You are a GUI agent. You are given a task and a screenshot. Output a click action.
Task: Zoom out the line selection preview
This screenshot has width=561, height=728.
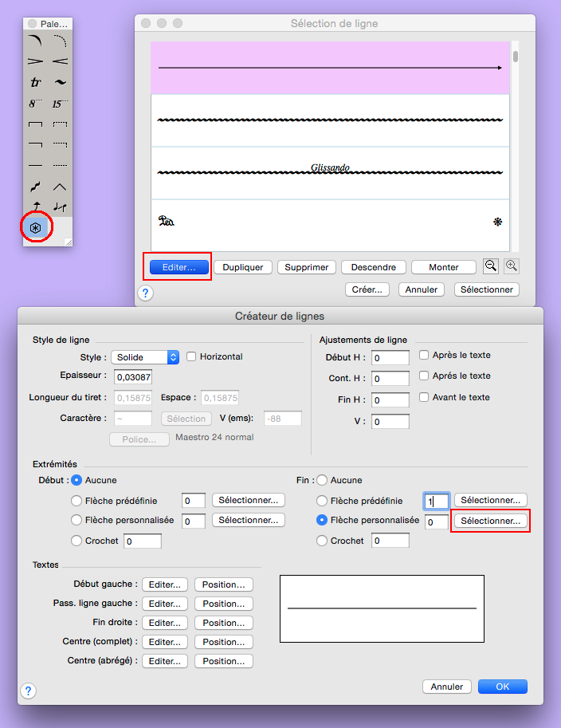491,267
